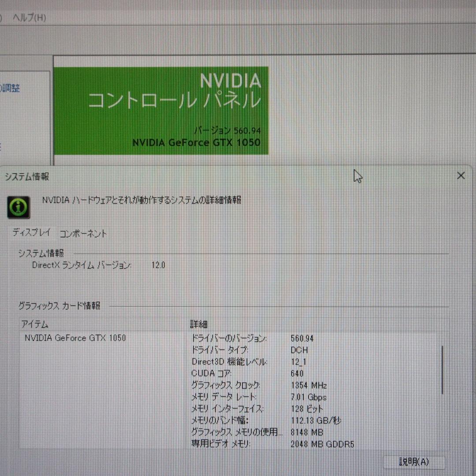This screenshot has height=476, width=476.
Task: Click the DirectX version value 12.0
Action: [158, 265]
